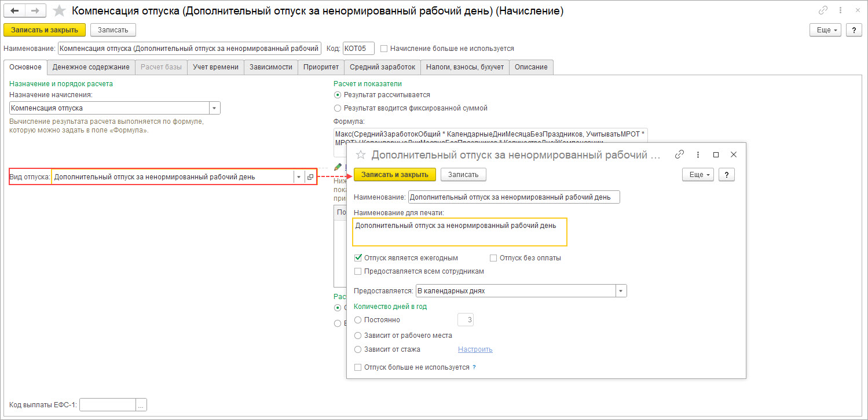The width and height of the screenshot is (868, 420).
Task: Switch to Учет времени tab
Action: 215,67
